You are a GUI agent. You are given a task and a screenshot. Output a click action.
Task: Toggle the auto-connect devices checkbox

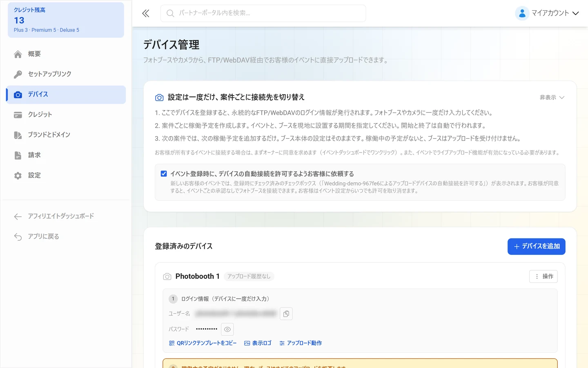click(164, 174)
